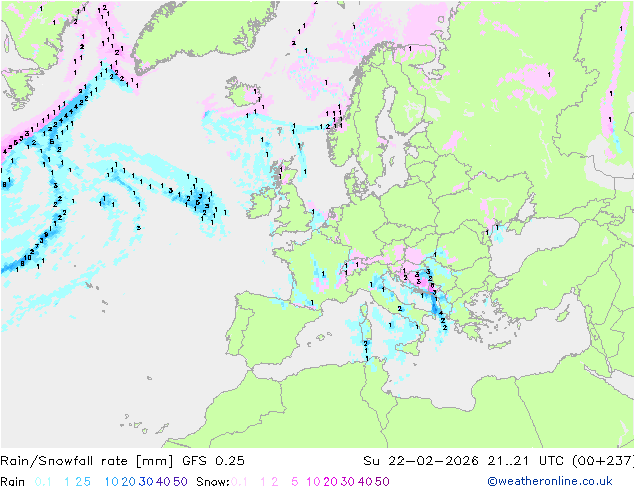634x490 pixels.
Task: Select the snow 50 legend color
Action: click(x=383, y=482)
